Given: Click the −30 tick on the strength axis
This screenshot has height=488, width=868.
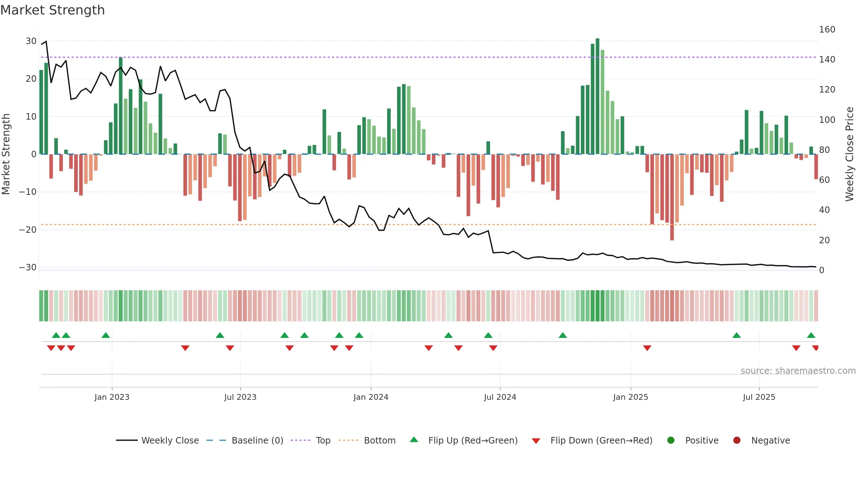Looking at the screenshot, I should 28,267.
